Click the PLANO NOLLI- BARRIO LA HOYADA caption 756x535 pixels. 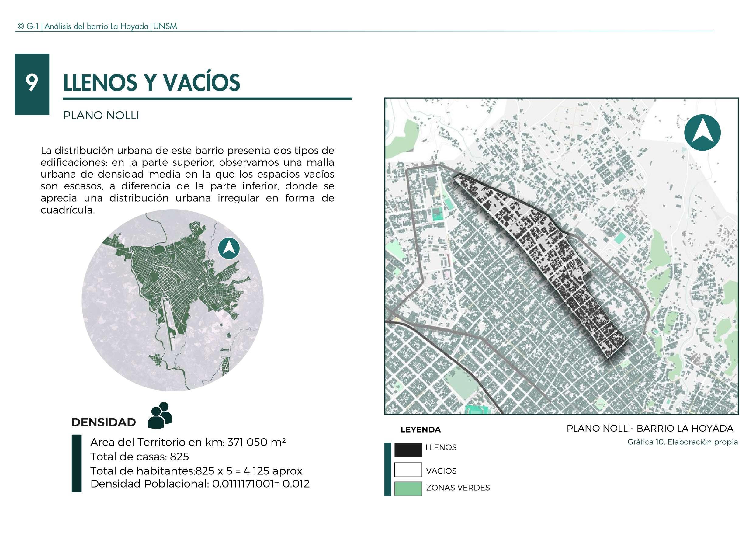click(x=650, y=428)
